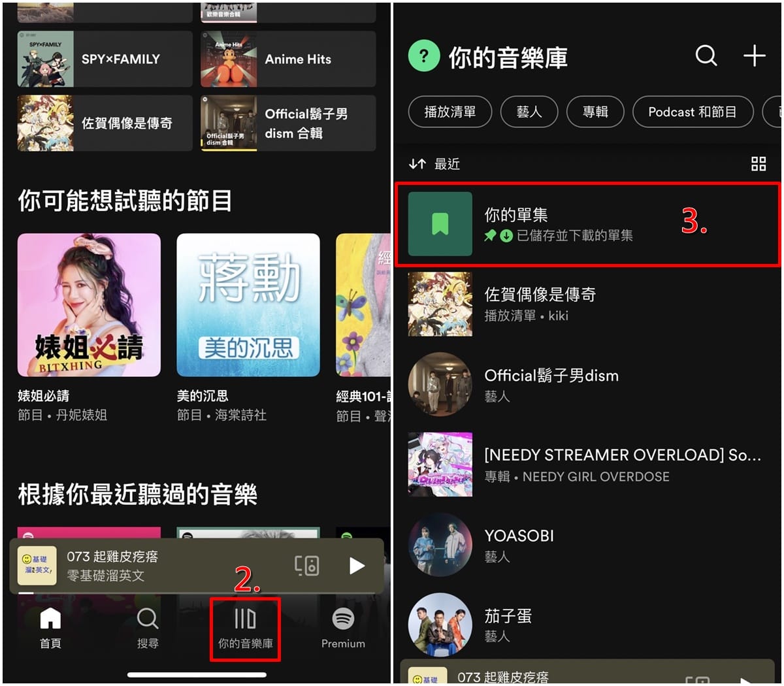Tap the 美的沉思 show title text
Screen dimensions: 784x686
tap(203, 396)
